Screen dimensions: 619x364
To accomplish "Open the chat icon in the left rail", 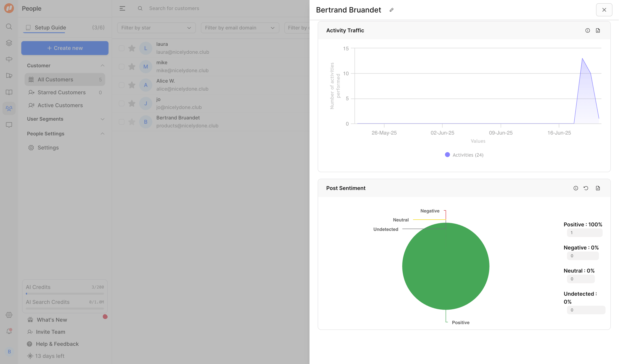I will click(9, 125).
